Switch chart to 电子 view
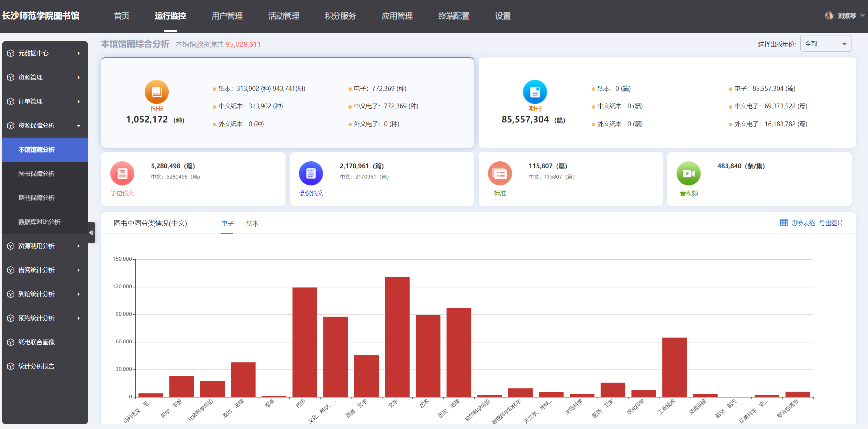Image resolution: width=868 pixels, height=429 pixels. tap(227, 223)
